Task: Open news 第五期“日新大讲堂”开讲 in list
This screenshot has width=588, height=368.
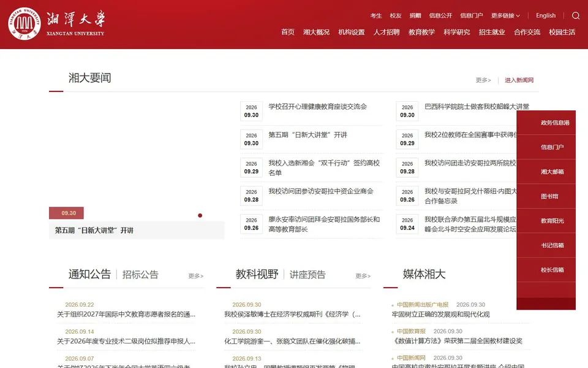Action: pyautogui.click(x=308, y=135)
